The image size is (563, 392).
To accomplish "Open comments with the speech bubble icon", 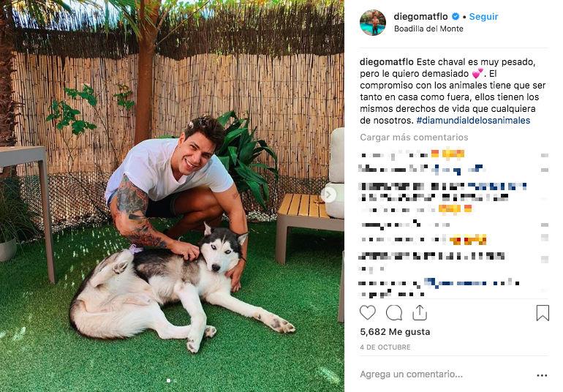I will (394, 313).
